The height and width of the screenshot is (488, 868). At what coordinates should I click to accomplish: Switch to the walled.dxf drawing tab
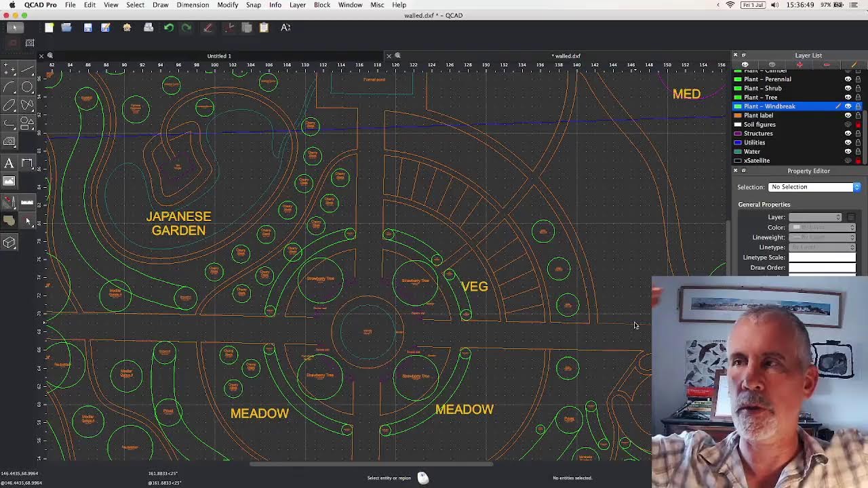pos(566,56)
